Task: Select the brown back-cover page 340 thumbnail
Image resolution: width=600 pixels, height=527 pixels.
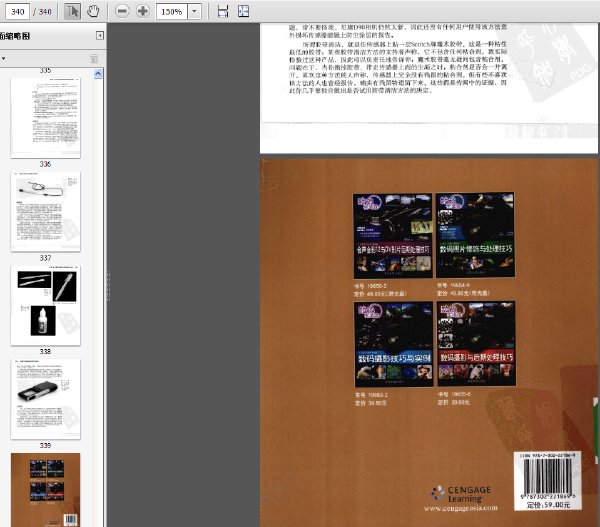Action: click(x=46, y=490)
